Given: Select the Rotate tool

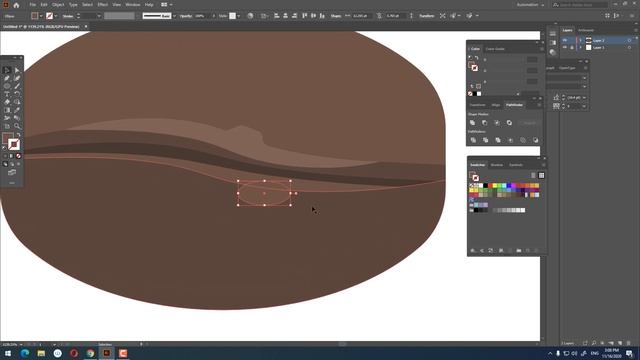Looking at the screenshot, I should 17,94.
